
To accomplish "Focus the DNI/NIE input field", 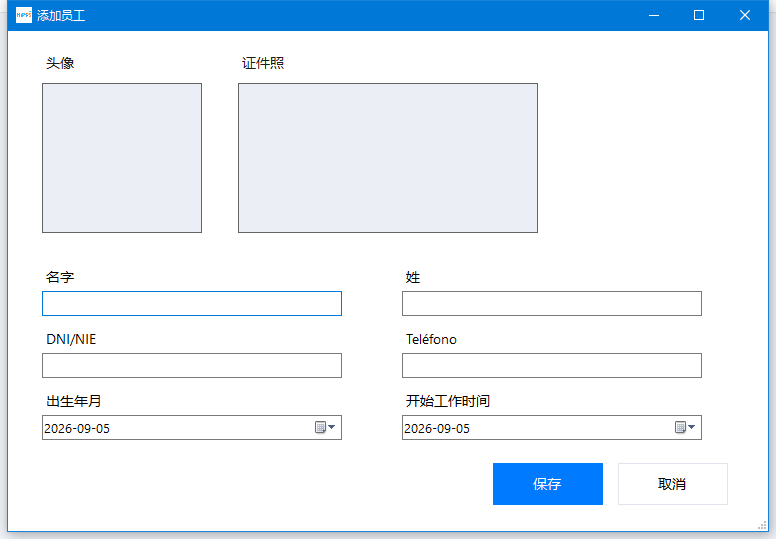I will tap(192, 365).
